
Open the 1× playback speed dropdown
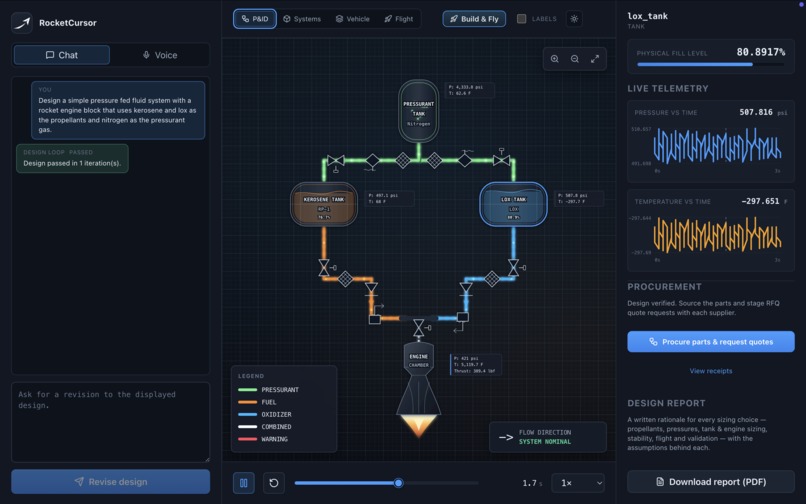tap(578, 483)
